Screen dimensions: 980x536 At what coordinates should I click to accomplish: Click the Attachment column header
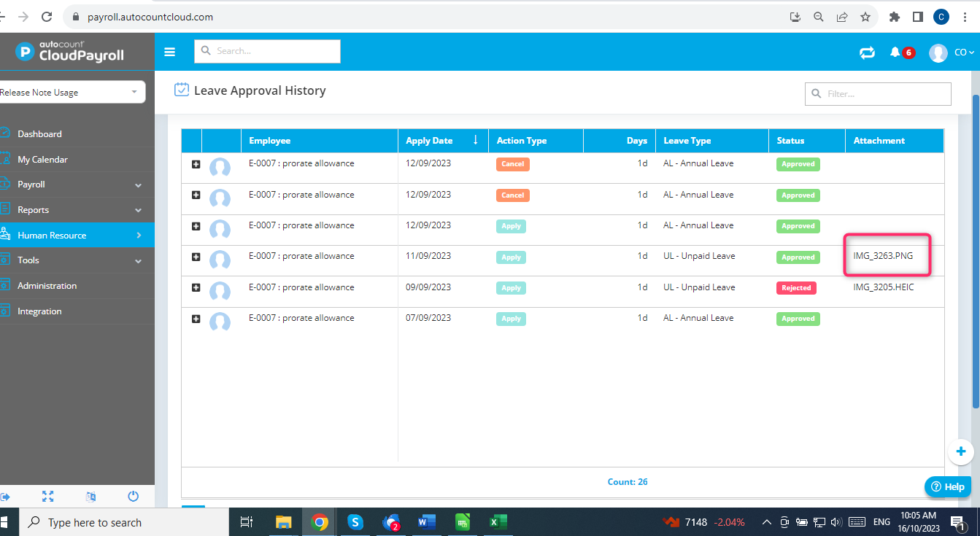click(894, 141)
